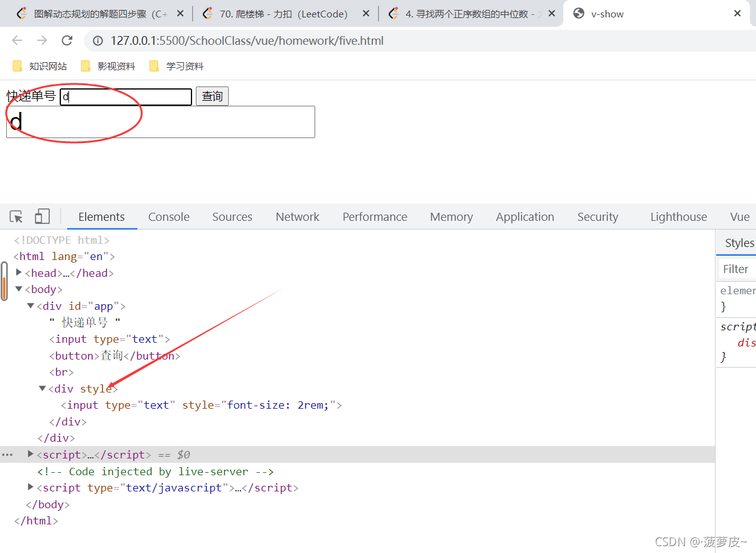Select the " 快递单号 " text node

click(x=85, y=322)
